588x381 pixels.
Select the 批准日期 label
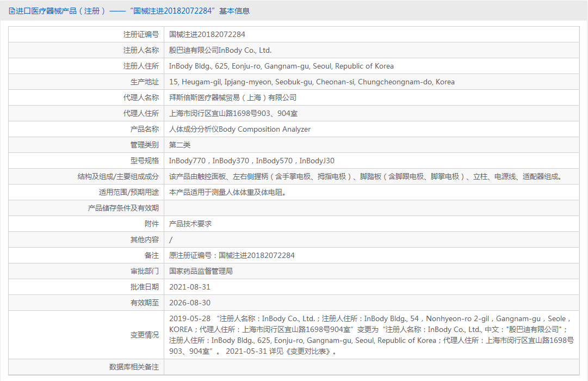[x=145, y=287]
